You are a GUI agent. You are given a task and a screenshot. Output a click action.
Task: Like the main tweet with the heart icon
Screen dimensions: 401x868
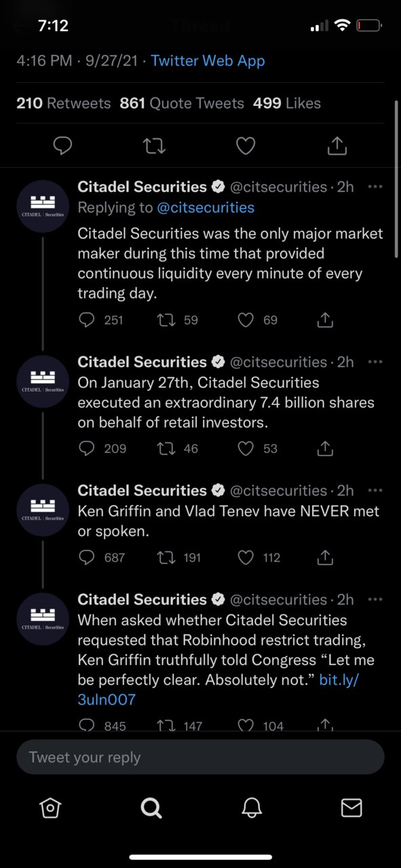(x=246, y=145)
